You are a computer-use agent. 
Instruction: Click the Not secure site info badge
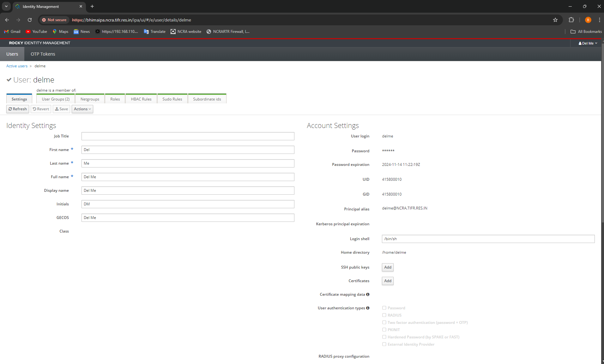(x=54, y=20)
